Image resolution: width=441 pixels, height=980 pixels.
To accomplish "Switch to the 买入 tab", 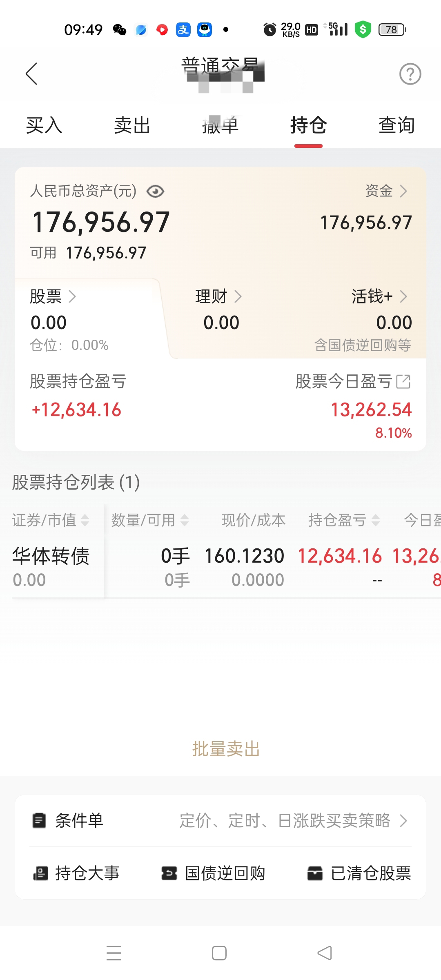I will [x=44, y=125].
